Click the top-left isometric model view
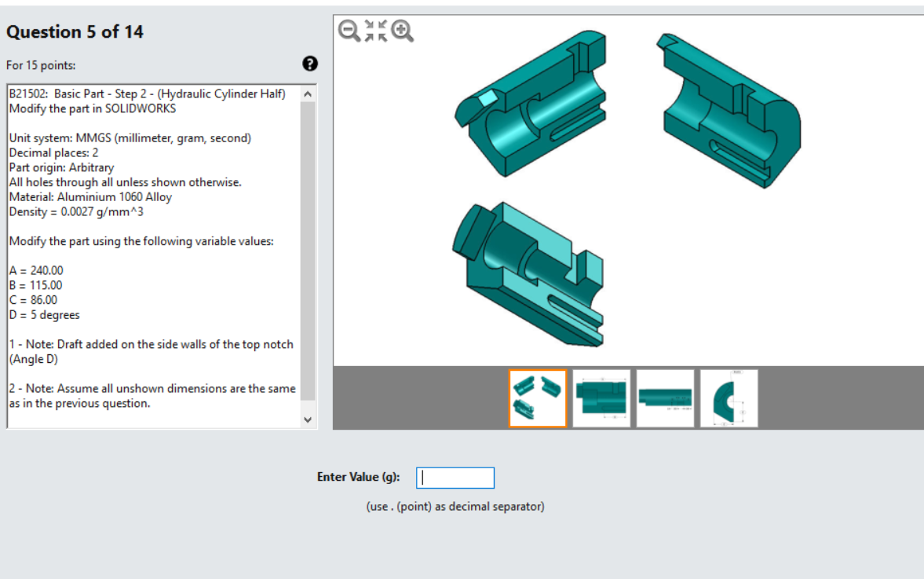 pos(531,103)
